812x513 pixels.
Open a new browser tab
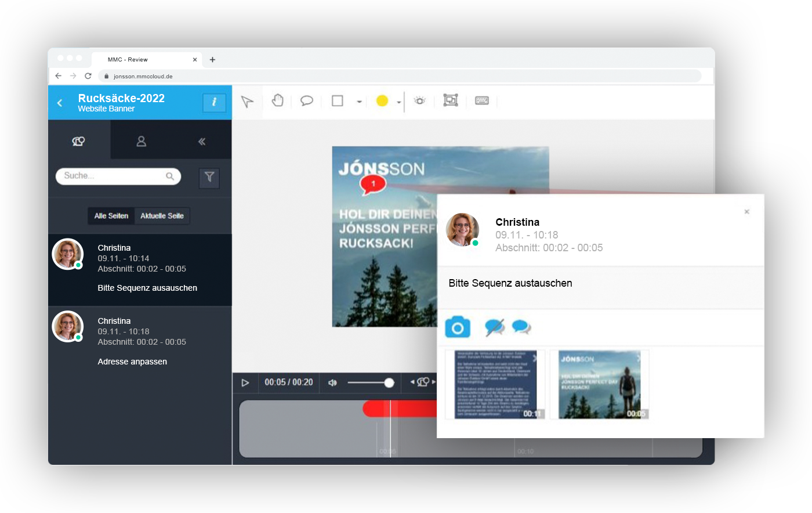click(x=212, y=59)
